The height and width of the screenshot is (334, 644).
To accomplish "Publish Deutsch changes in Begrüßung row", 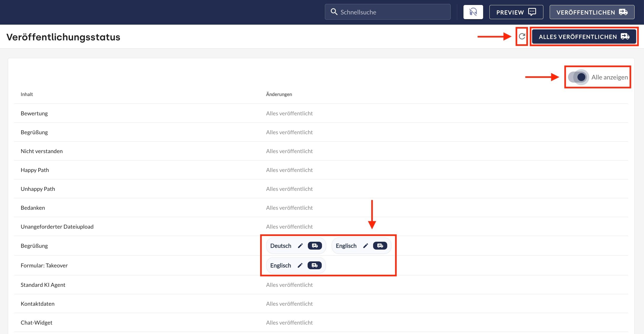I will [x=315, y=246].
